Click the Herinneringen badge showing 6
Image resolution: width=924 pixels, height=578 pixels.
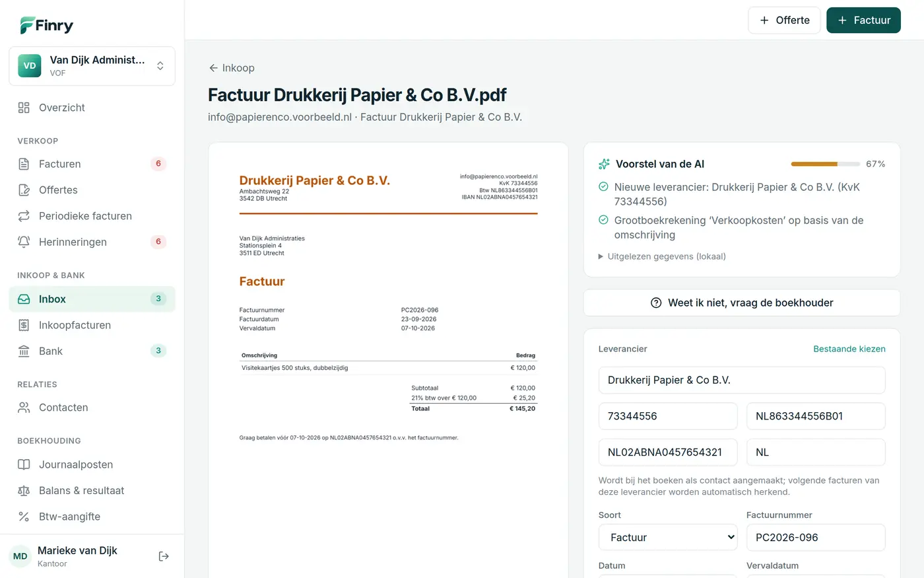pyautogui.click(x=158, y=242)
